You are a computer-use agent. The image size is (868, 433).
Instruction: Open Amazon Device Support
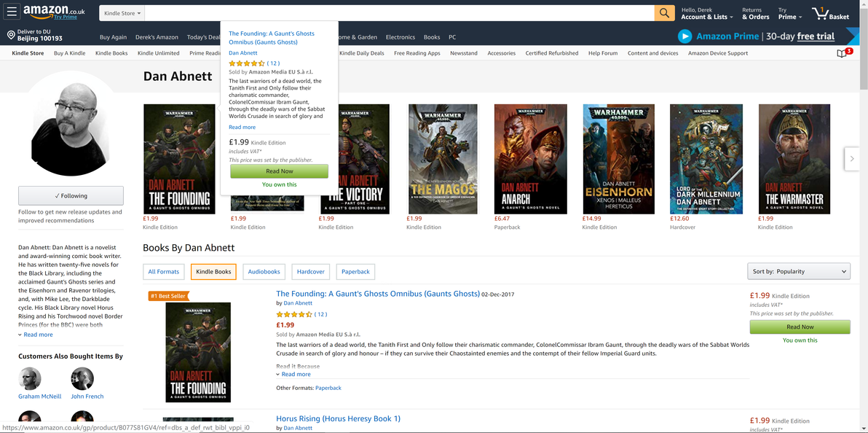(718, 53)
